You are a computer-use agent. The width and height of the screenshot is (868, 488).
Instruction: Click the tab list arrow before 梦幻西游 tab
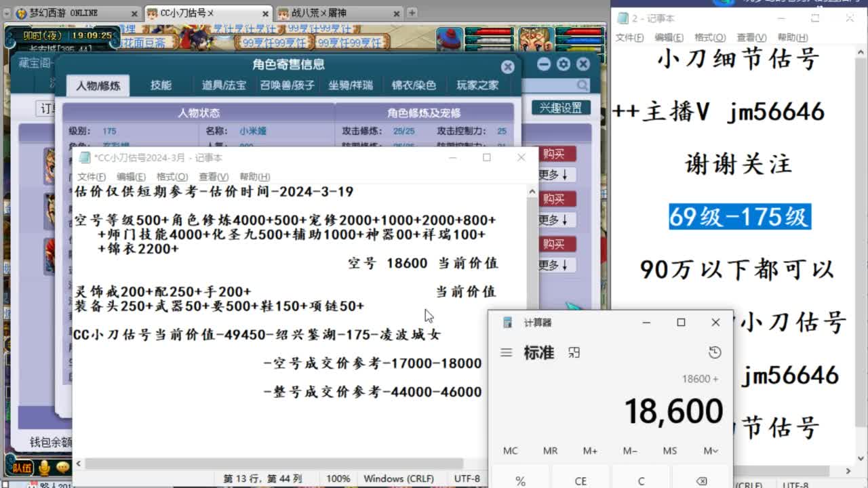(5, 13)
